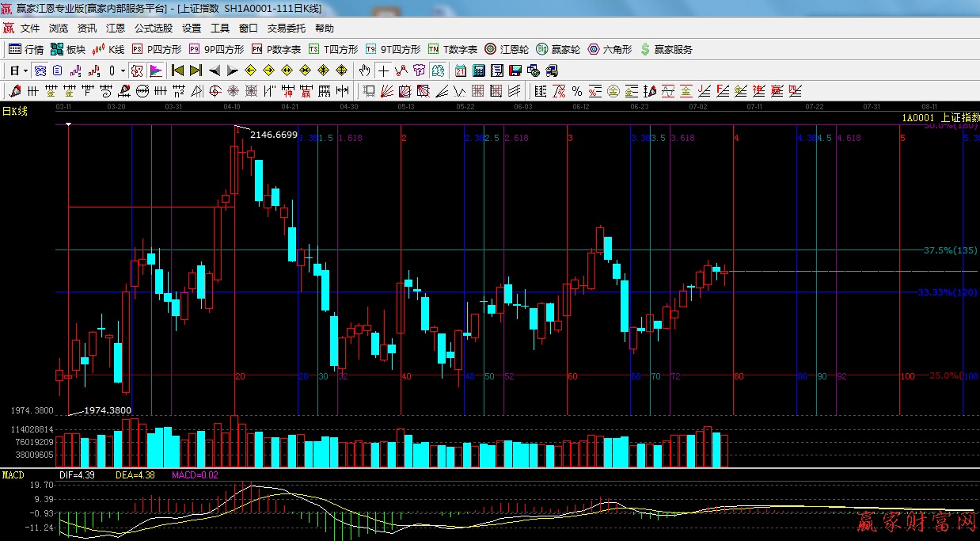
Task: Open the 公式选股 menu
Action: click(x=153, y=28)
